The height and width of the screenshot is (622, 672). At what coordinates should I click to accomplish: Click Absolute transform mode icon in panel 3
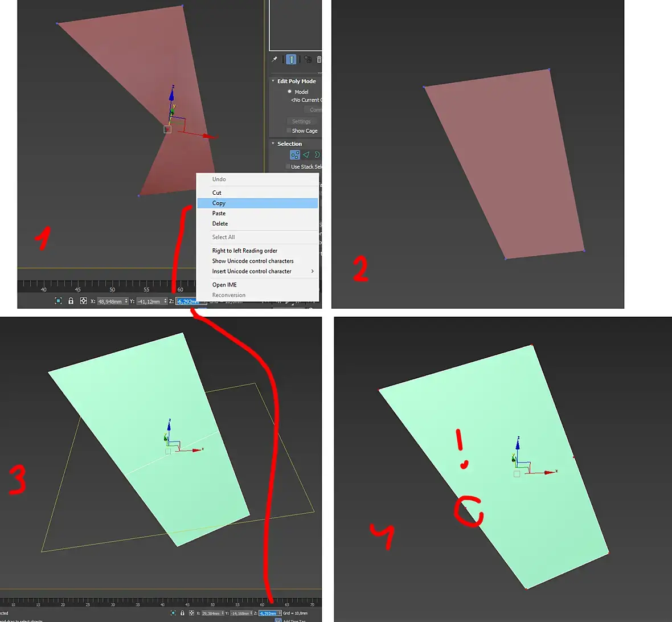pyautogui.click(x=191, y=613)
